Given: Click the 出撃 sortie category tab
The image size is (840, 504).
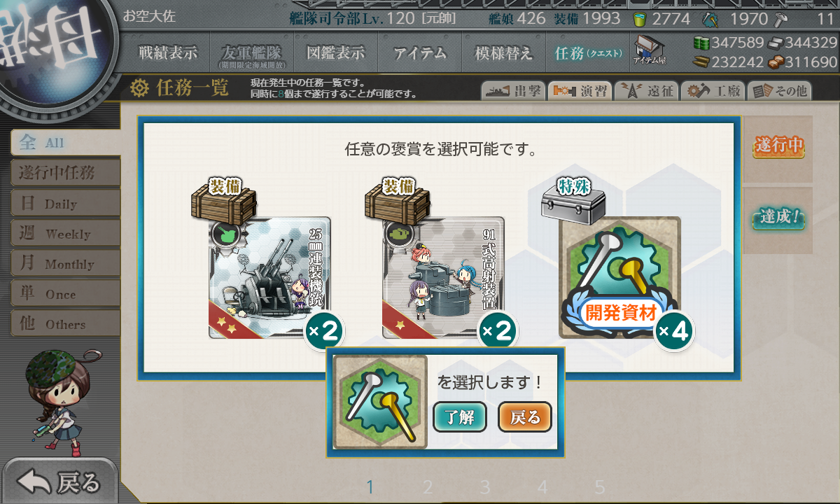Looking at the screenshot, I should pos(513,91).
